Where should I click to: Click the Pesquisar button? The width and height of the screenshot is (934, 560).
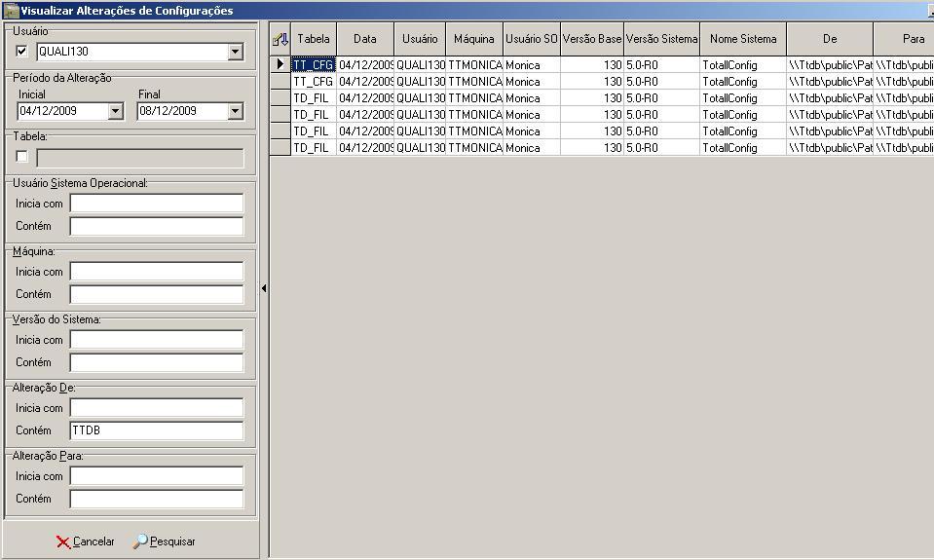[x=165, y=541]
